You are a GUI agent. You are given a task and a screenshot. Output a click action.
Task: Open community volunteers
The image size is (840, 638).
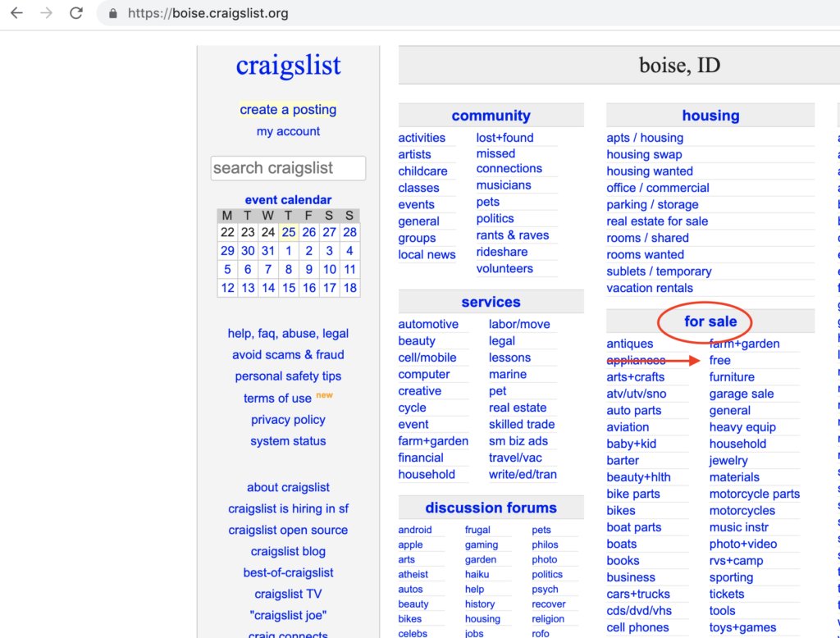[x=504, y=268]
